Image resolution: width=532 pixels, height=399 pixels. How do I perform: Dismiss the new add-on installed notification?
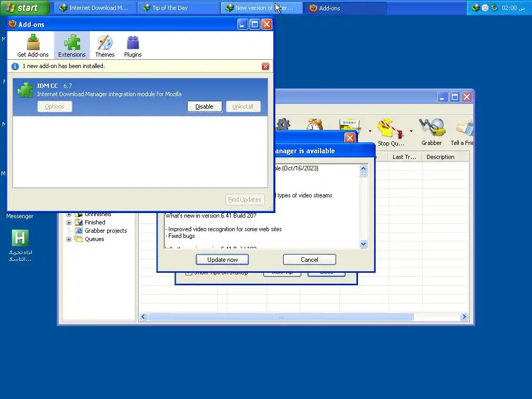[265, 66]
